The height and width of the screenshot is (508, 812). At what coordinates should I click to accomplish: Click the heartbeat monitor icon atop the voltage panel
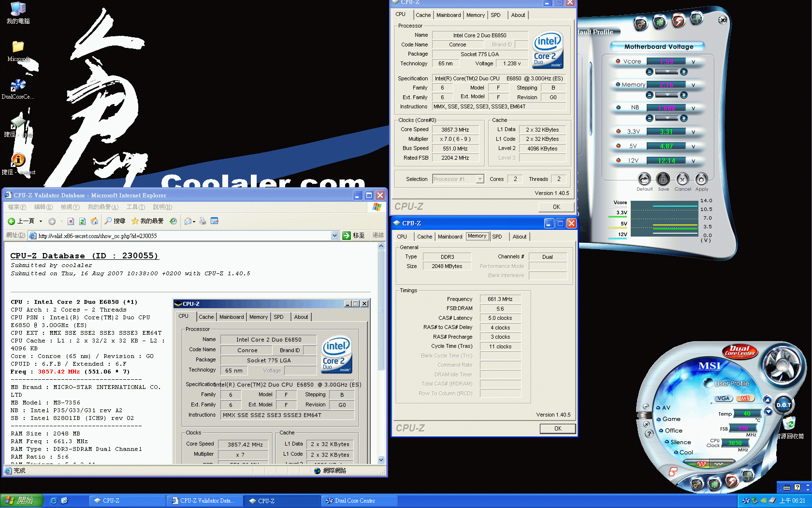coord(696,19)
